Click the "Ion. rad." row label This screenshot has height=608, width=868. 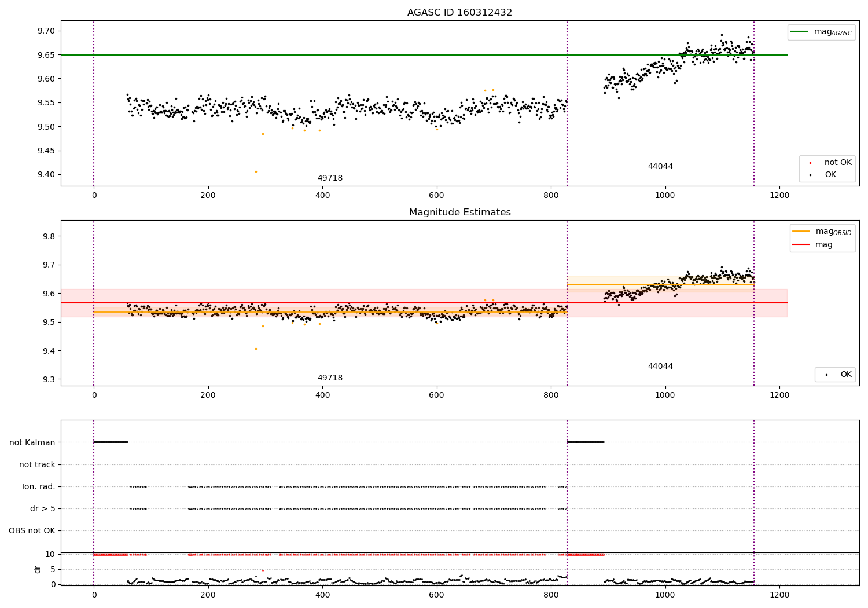coord(39,486)
